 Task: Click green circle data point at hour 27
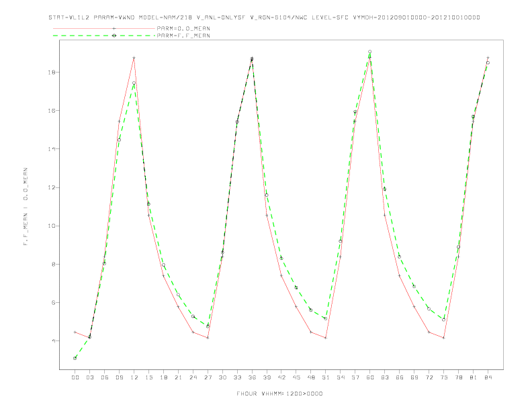(208, 326)
